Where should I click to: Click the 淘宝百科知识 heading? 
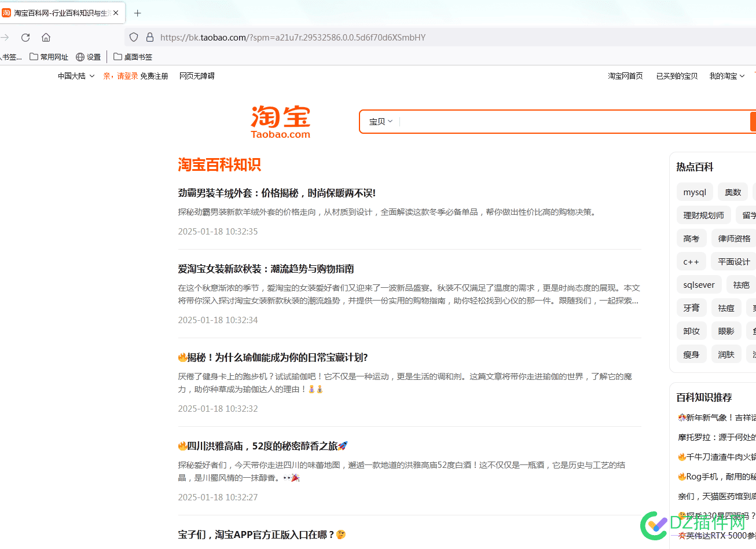click(x=219, y=165)
